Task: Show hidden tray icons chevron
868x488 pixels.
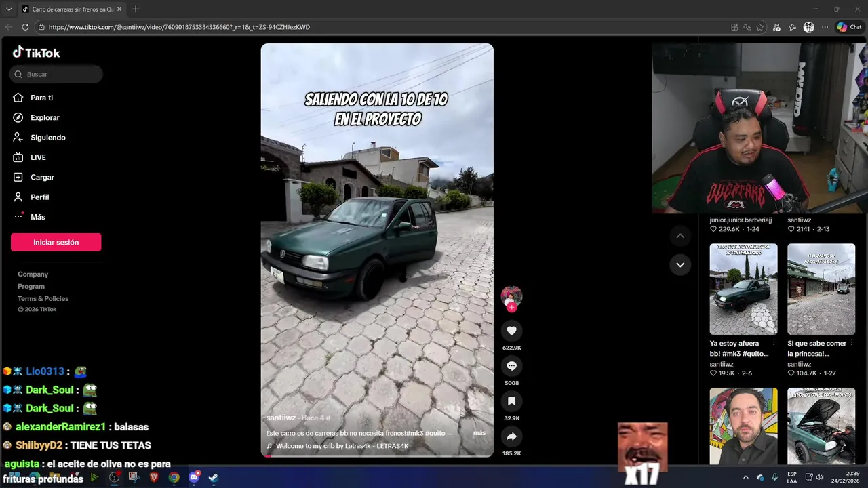Action: tap(746, 477)
